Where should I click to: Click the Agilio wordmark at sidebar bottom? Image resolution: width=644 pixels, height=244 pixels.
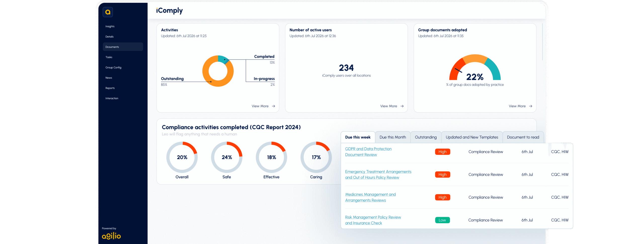click(111, 235)
